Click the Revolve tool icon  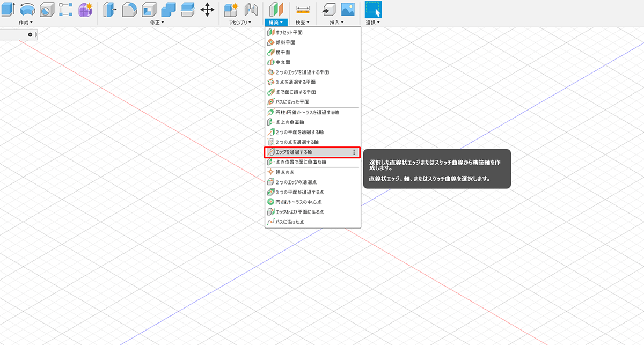point(28,9)
